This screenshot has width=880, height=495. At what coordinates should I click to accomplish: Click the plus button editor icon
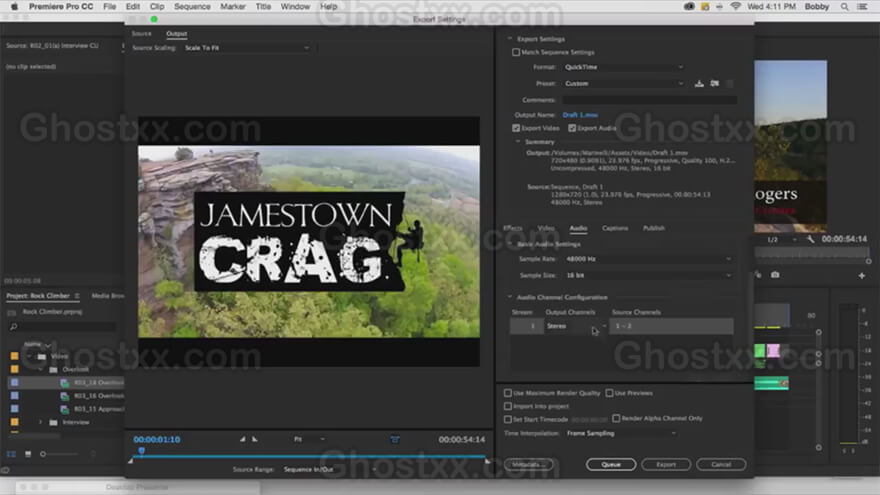(x=861, y=276)
